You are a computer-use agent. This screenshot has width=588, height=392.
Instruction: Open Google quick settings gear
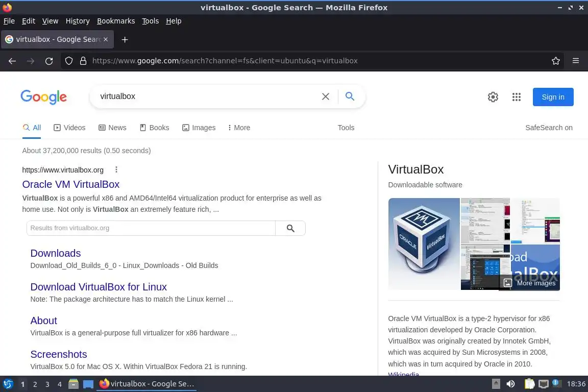tap(493, 97)
